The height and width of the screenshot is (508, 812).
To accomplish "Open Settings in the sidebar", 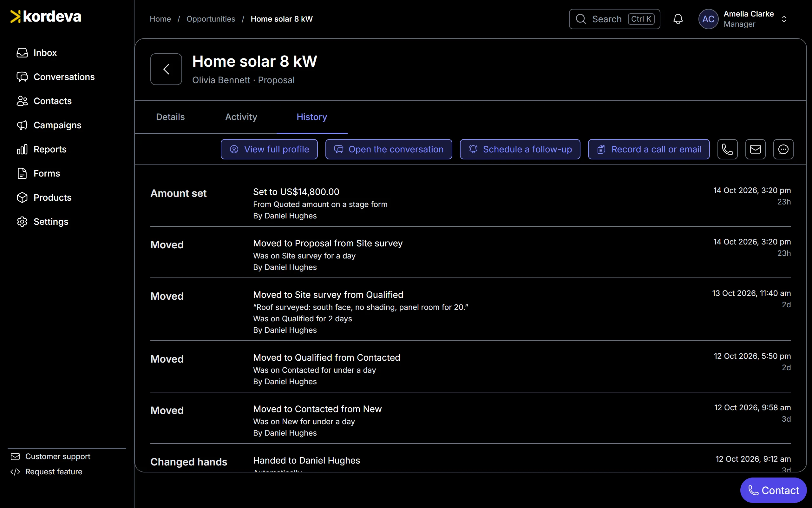I will click(x=43, y=222).
